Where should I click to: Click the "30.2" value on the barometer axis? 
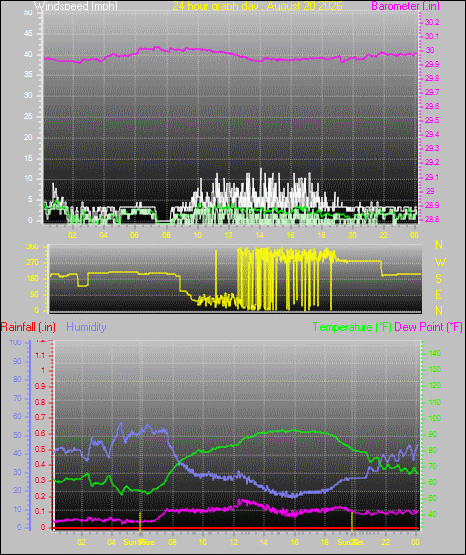click(x=432, y=22)
